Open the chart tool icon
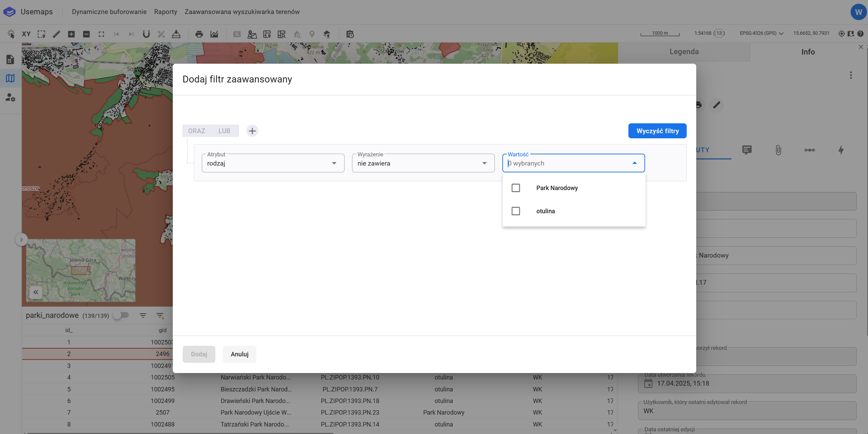This screenshot has height=434, width=868. 214,34
